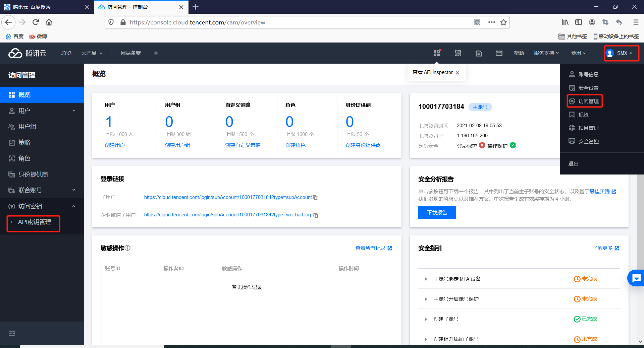This screenshot has height=348, width=644.
Task: Select 角色 in the left sidebar
Action: click(24, 158)
